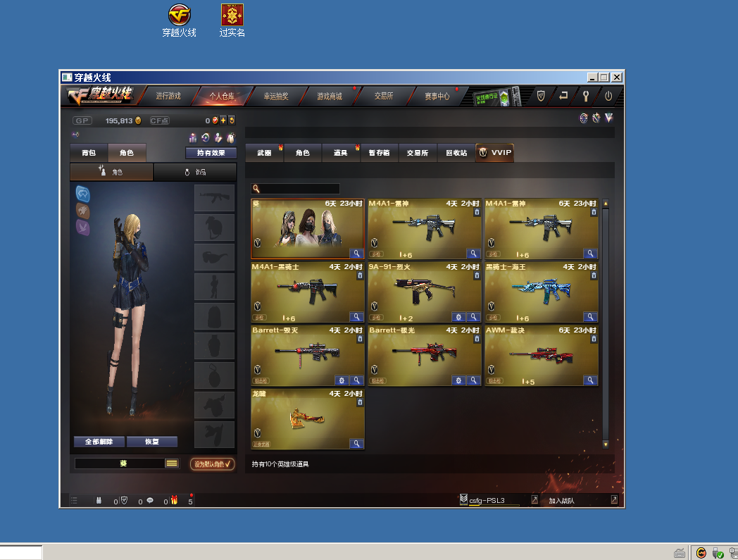This screenshot has height=560, width=738.
Task: Select the purple wing icon beside character
Action: (x=83, y=228)
